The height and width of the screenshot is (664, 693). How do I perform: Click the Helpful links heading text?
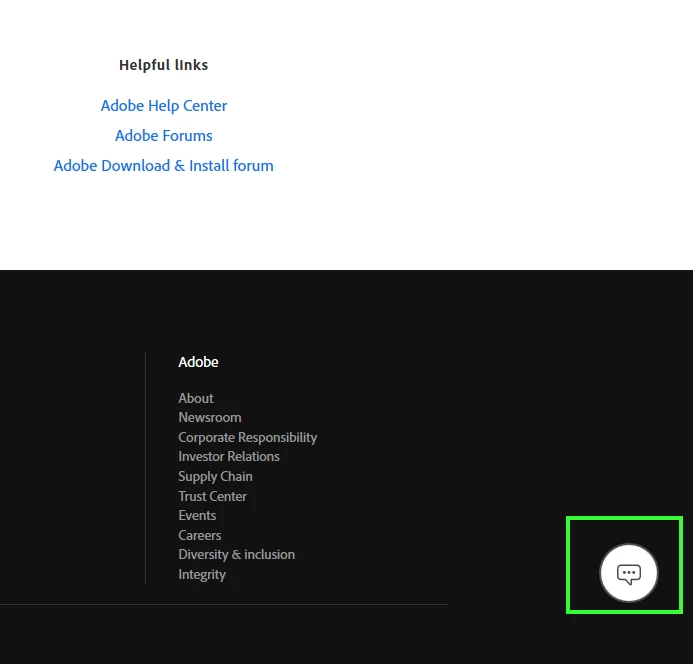coord(164,65)
